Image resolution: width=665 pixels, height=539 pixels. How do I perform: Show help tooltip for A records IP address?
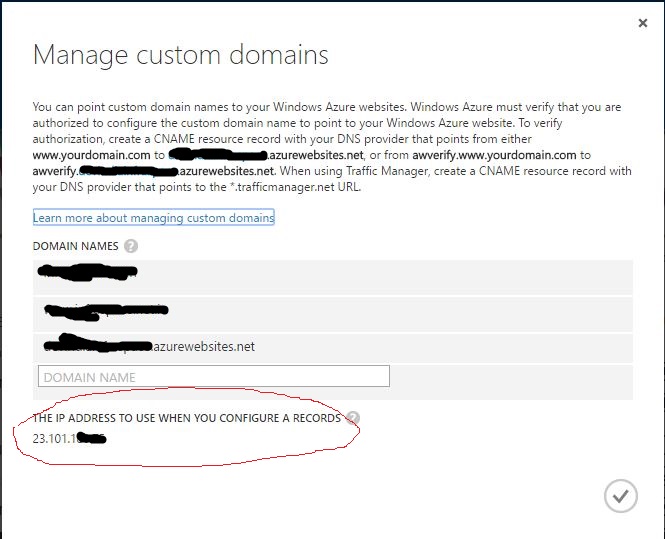coord(353,418)
